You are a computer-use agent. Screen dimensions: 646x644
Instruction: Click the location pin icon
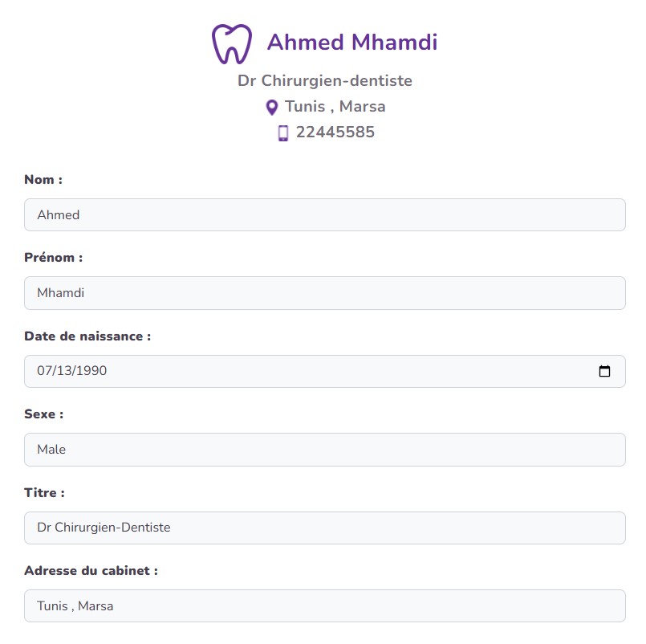[x=271, y=107]
